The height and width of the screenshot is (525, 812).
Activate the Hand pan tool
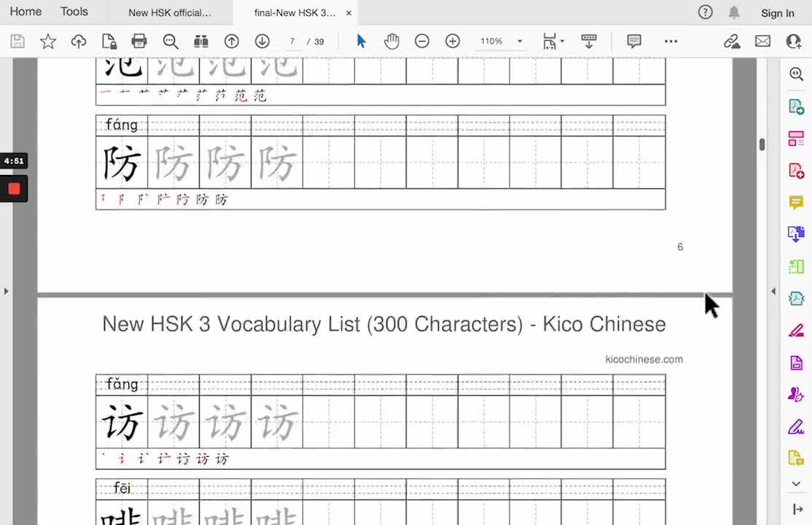tap(391, 41)
